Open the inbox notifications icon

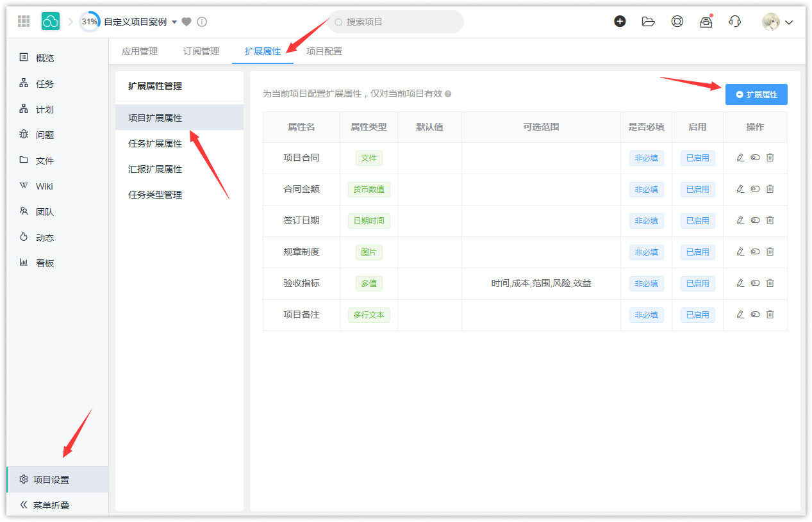tap(706, 21)
